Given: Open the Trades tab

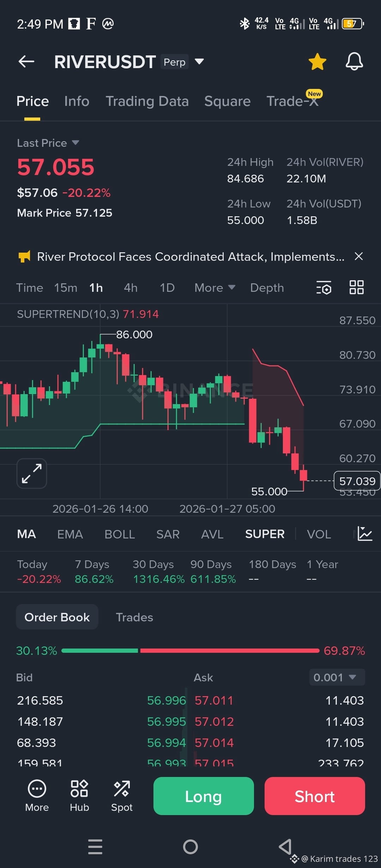Looking at the screenshot, I should 134,617.
